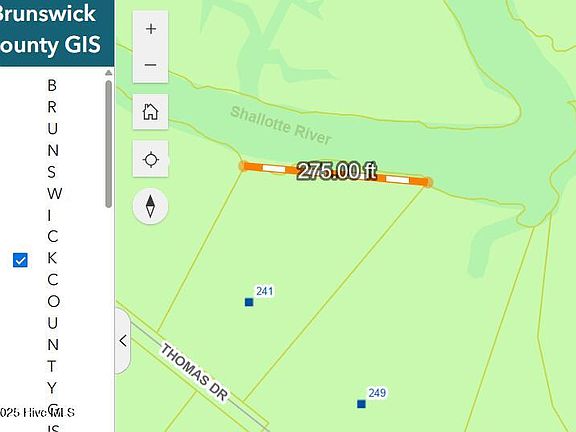This screenshot has height=432, width=576.
Task: Click the orange start point of the measurement line
Action: (243, 166)
